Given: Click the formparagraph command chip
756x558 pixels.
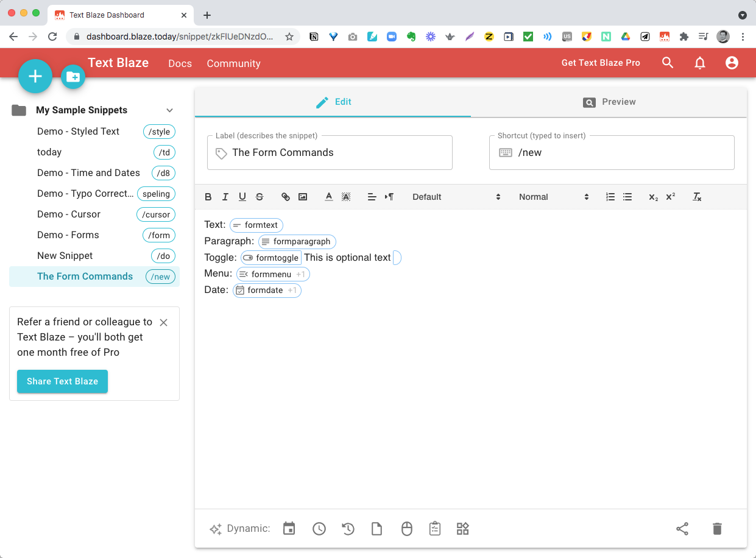Looking at the screenshot, I should pos(297,241).
